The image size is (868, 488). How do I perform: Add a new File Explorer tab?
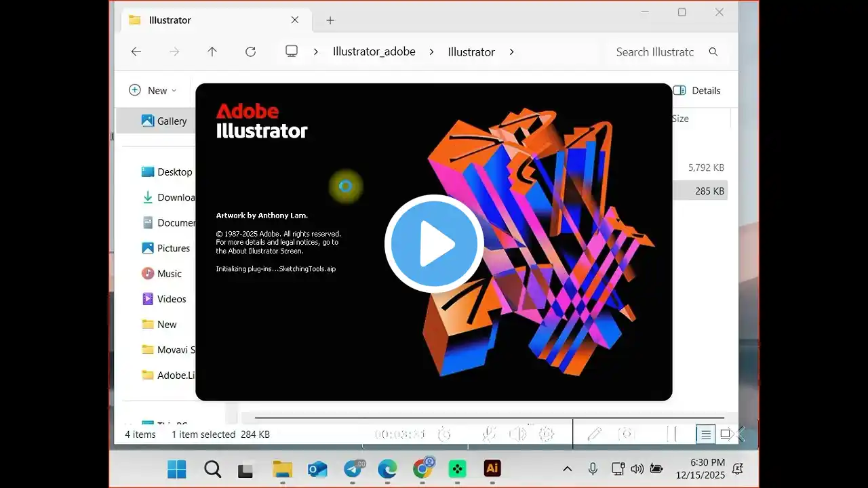pyautogui.click(x=330, y=20)
